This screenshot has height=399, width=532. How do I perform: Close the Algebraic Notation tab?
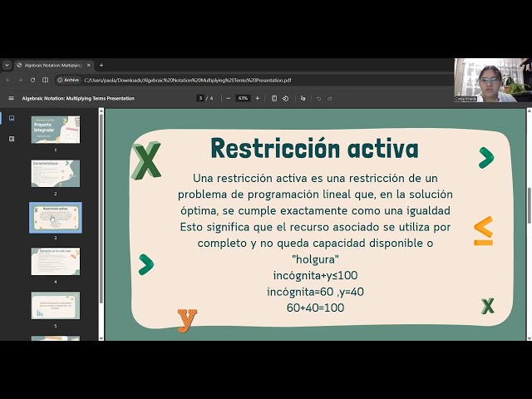(89, 65)
